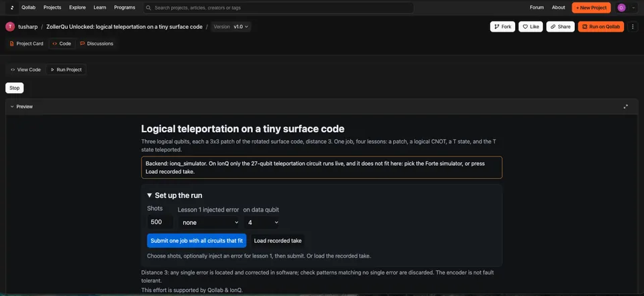
Task: Switch to the Project Card tab
Action: click(26, 44)
